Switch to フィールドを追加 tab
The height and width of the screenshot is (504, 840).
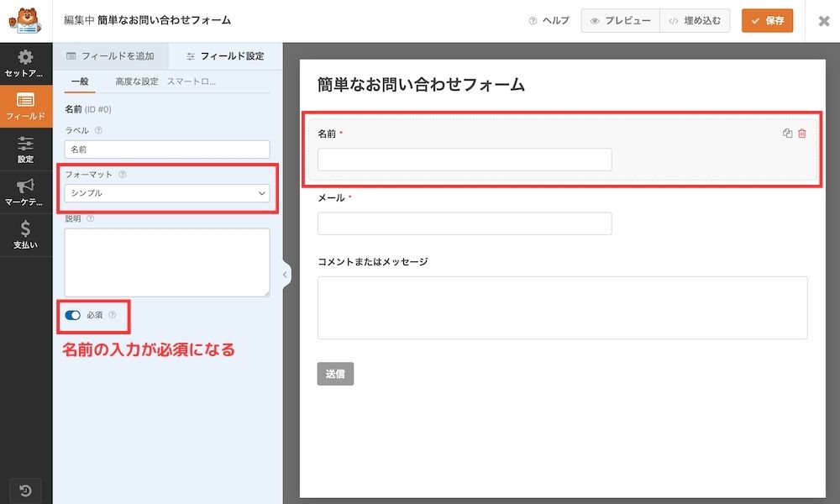tap(110, 56)
